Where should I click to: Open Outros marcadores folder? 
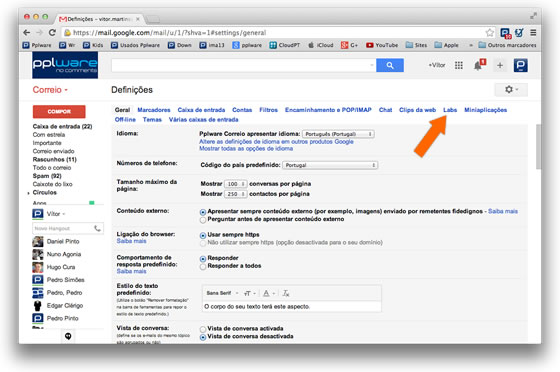point(508,45)
